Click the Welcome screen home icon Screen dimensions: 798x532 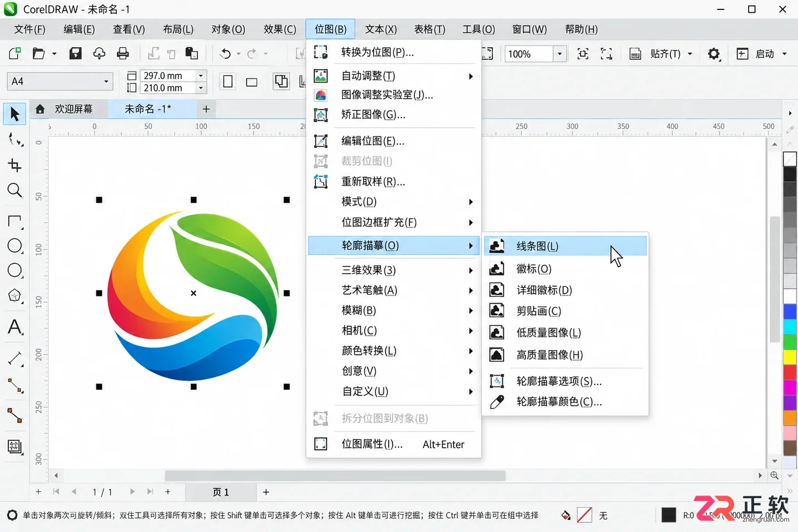(40, 109)
